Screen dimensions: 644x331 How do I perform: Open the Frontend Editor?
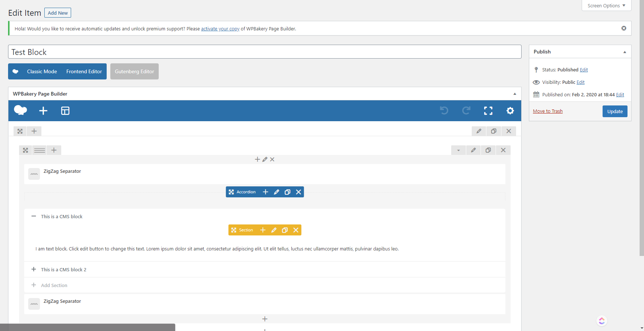pos(84,71)
